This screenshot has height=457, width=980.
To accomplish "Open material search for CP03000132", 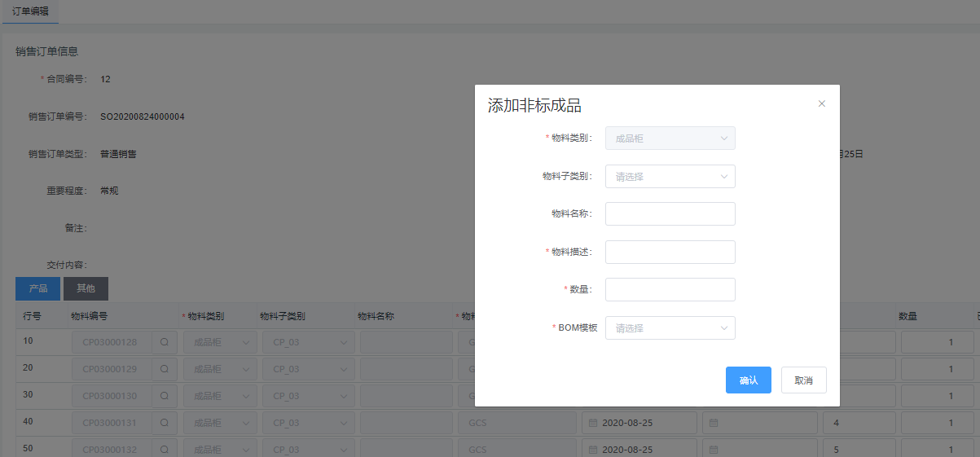I will point(164,450).
